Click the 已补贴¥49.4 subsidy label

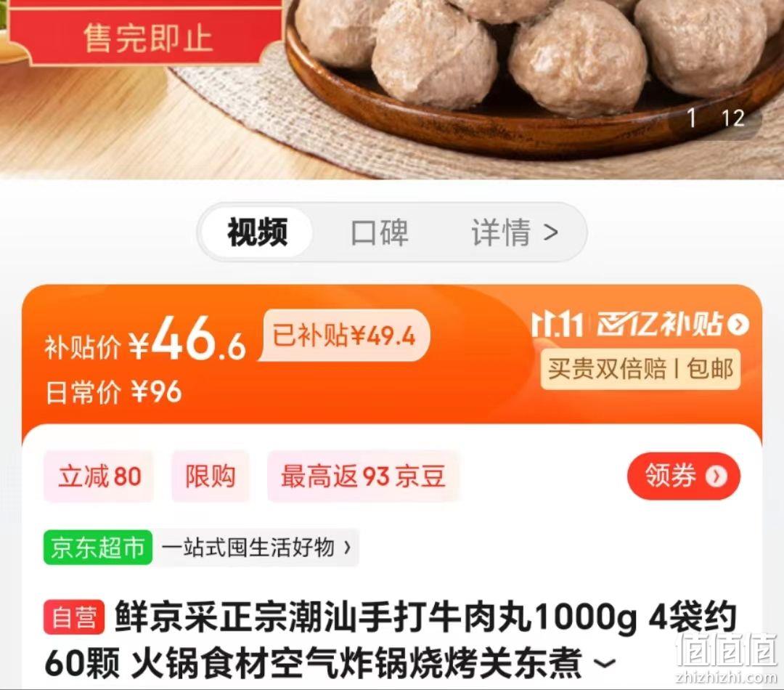(x=344, y=336)
